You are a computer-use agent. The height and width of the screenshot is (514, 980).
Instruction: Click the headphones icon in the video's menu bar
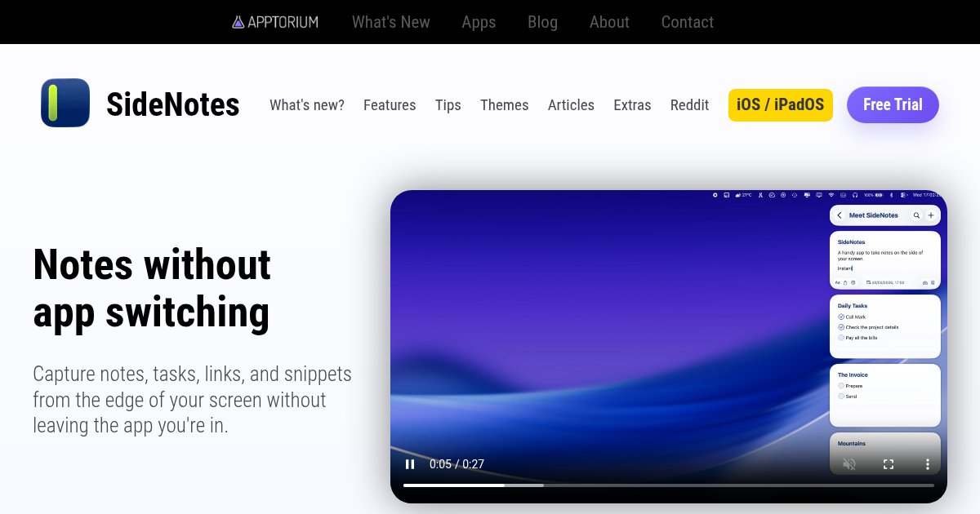point(855,195)
